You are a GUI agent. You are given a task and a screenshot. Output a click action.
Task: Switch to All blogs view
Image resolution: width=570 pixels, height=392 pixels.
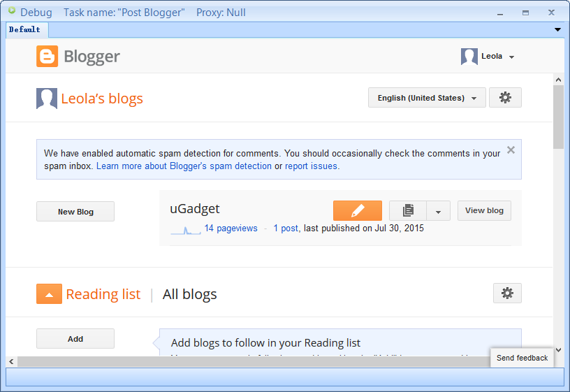tap(189, 294)
